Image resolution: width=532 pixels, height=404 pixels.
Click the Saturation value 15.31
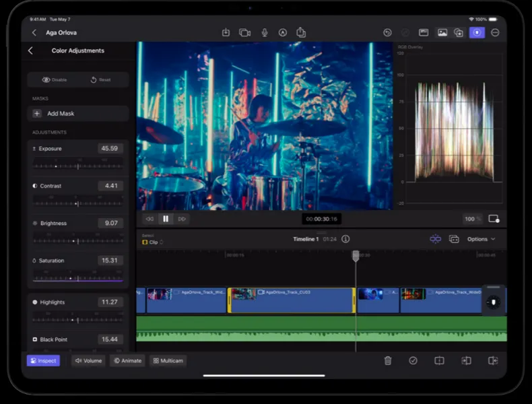click(x=110, y=260)
